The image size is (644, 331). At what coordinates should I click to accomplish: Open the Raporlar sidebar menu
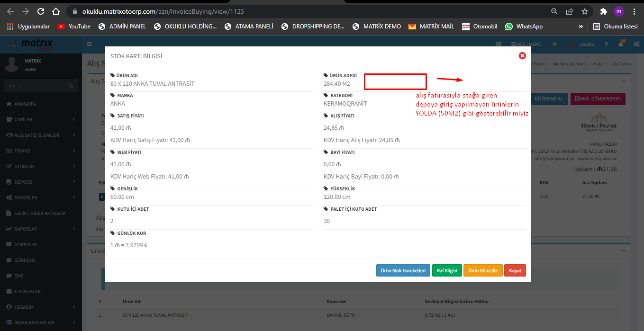coord(41,229)
